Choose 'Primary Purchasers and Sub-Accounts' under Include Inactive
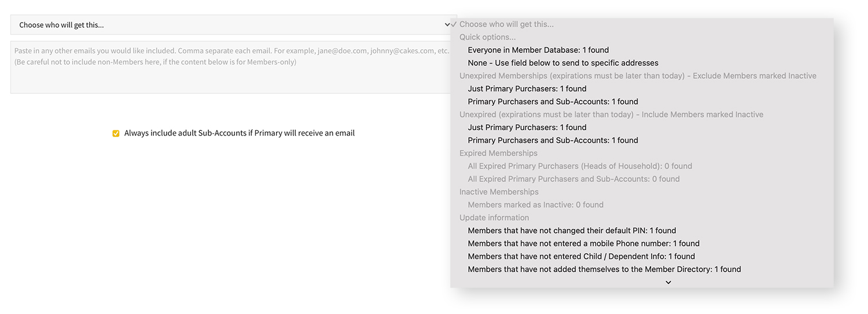 [553, 140]
